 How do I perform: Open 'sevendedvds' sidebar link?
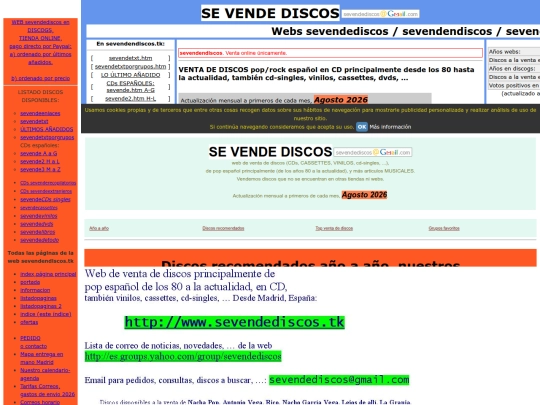(x=37, y=224)
